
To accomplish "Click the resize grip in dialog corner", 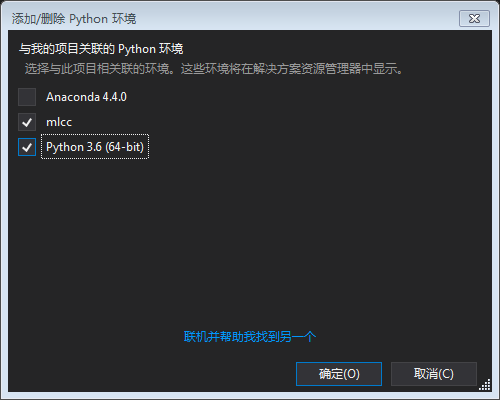I will click(485, 385).
